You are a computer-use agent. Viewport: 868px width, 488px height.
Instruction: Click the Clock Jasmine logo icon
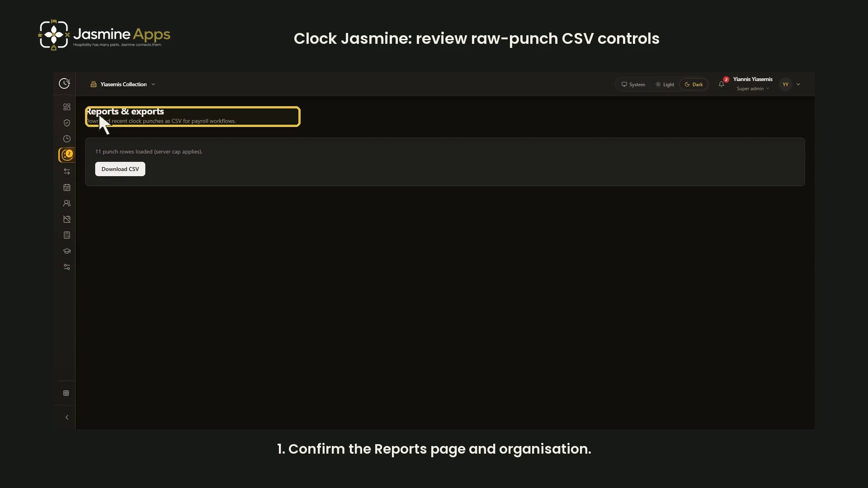click(x=65, y=83)
